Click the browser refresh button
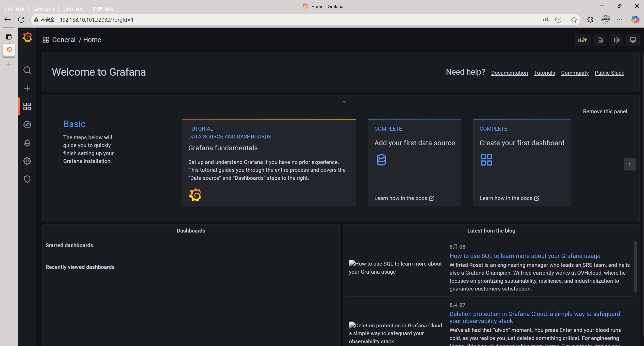 (x=21, y=20)
